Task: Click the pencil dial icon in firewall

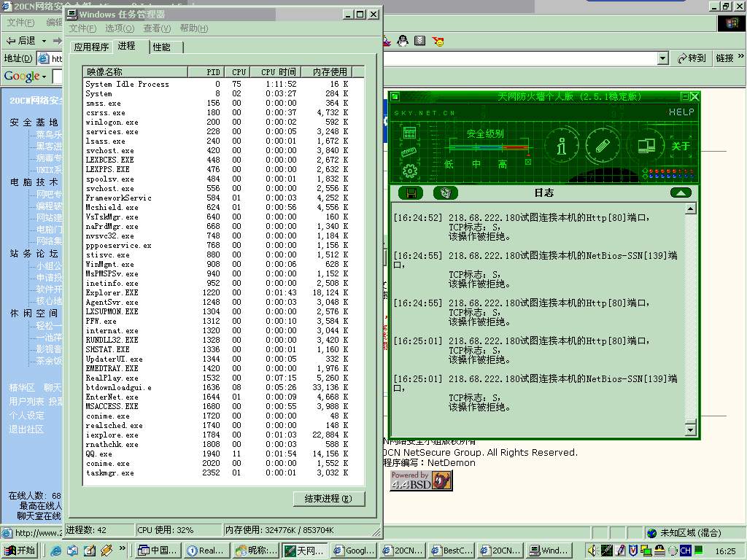Action: pos(602,146)
